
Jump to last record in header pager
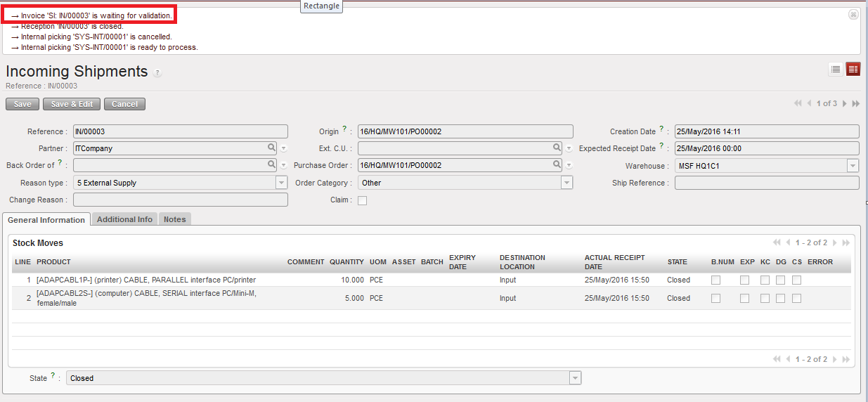point(855,103)
